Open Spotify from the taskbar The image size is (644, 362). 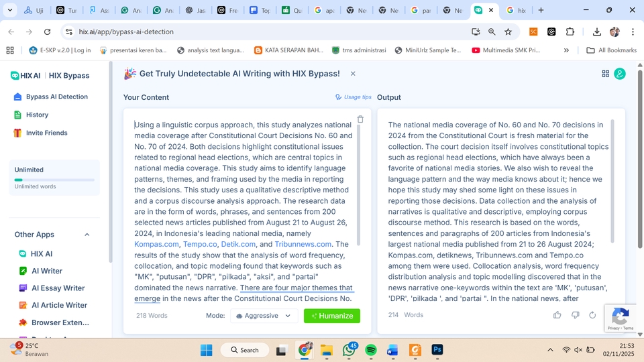[x=371, y=350]
